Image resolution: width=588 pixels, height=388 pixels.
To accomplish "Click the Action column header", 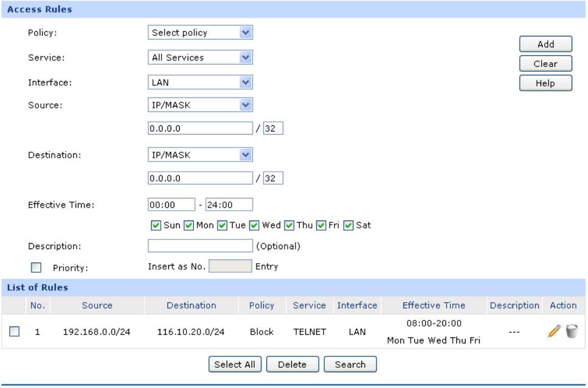I will (x=563, y=306).
